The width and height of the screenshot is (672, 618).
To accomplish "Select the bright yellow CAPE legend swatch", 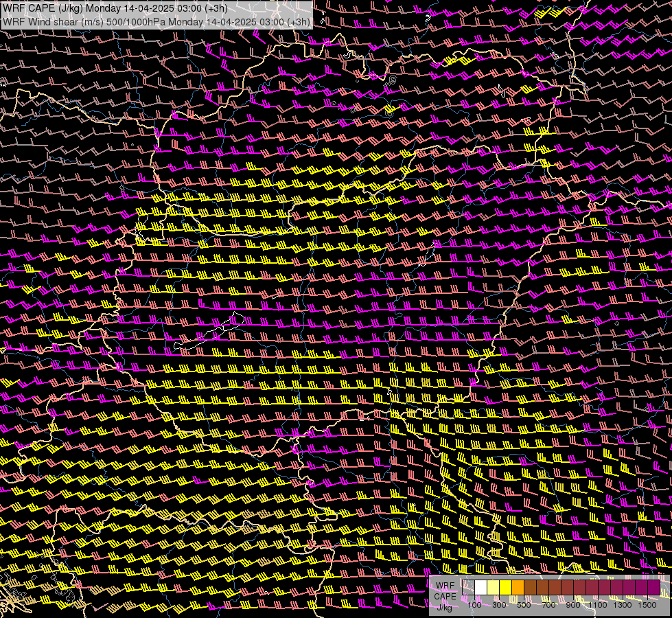I will click(506, 588).
